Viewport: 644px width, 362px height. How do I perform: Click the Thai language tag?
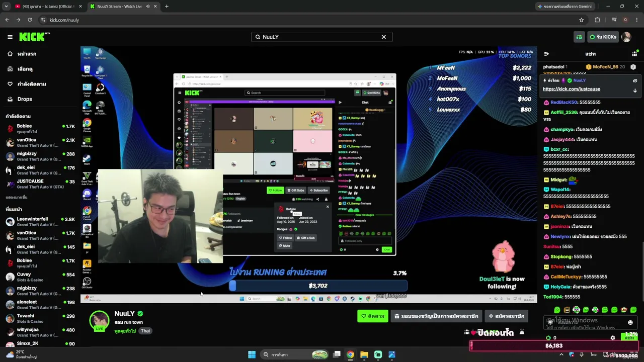[x=145, y=331]
